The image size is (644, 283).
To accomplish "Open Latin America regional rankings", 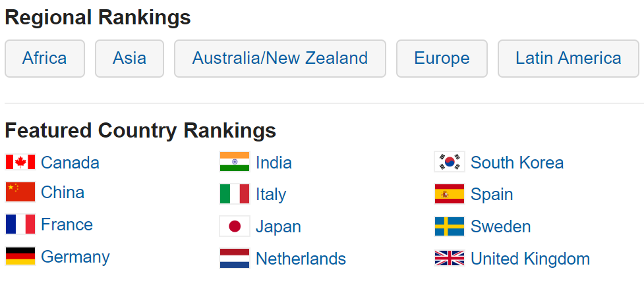I will 568,58.
